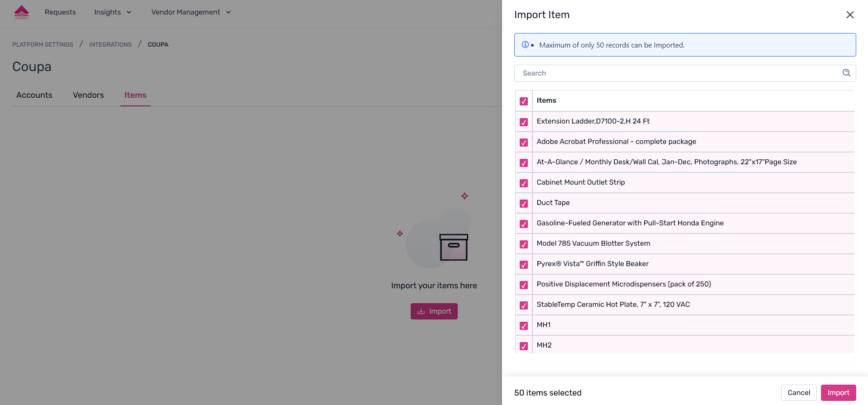
Task: Open the Vendor Management dropdown
Action: pos(191,12)
